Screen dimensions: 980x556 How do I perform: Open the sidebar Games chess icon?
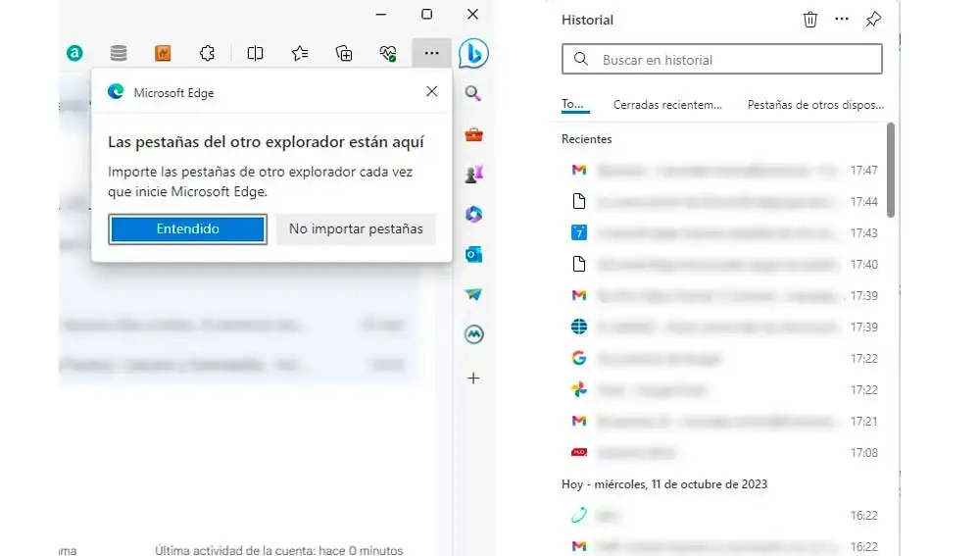pyautogui.click(x=473, y=174)
